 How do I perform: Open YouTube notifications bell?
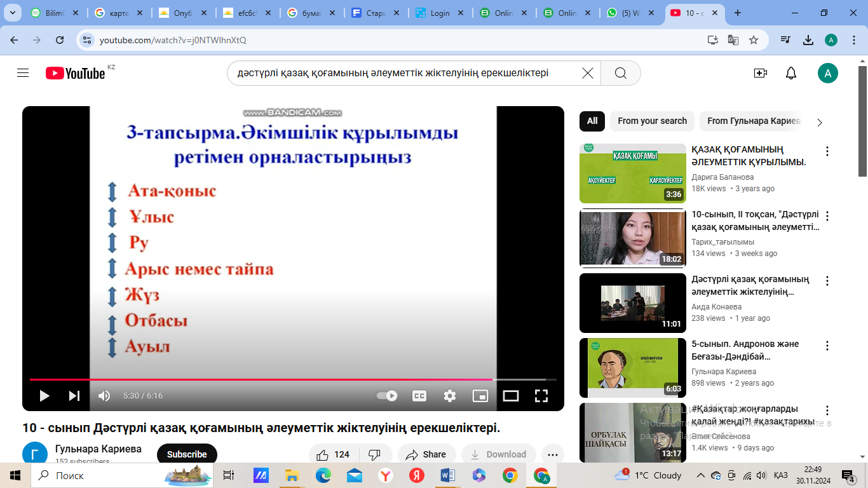coord(790,73)
